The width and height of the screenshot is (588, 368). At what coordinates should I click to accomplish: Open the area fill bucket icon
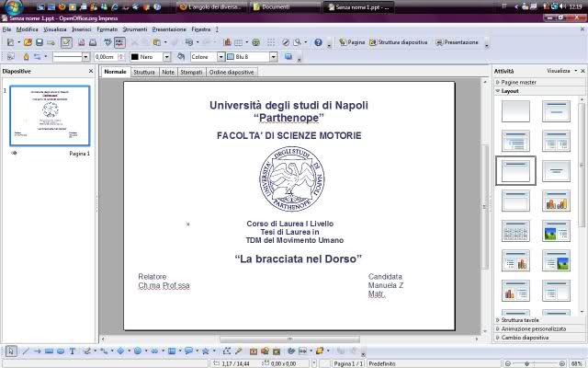[x=181, y=57]
